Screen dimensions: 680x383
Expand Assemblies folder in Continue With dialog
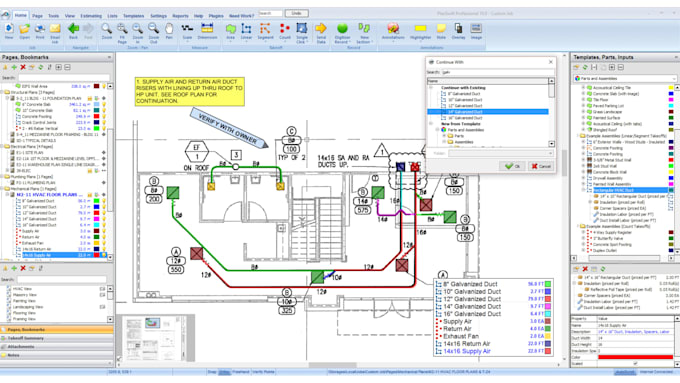coord(444,142)
